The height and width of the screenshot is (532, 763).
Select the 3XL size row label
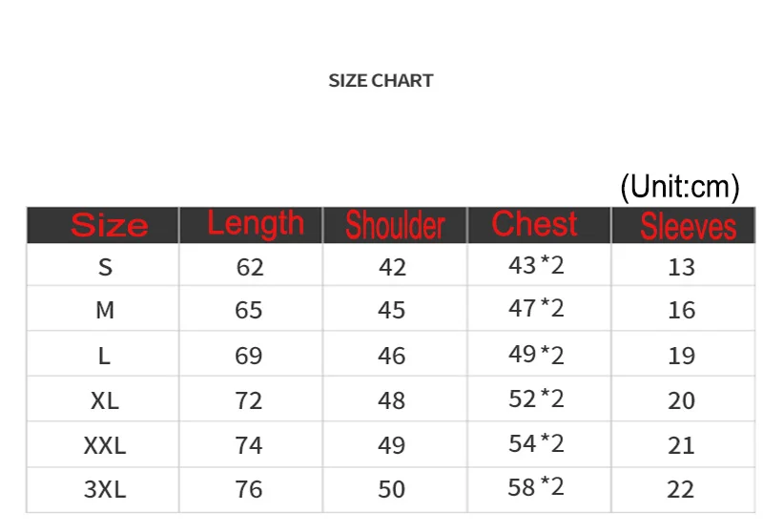pyautogui.click(x=105, y=489)
